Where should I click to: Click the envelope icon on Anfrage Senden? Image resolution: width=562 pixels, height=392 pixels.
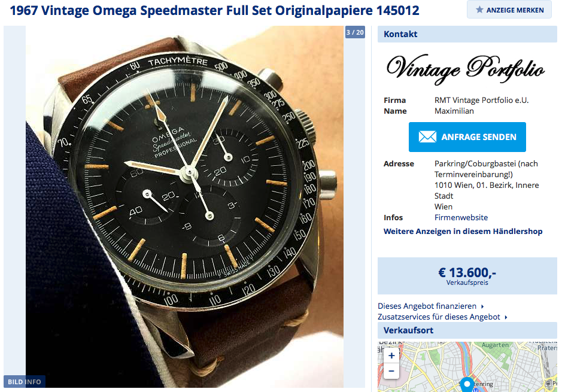[x=427, y=137]
